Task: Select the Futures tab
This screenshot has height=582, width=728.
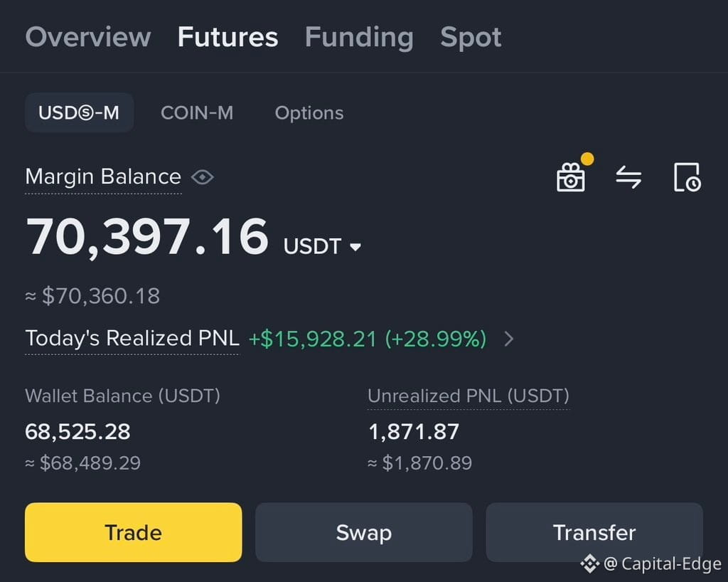Action: [228, 37]
